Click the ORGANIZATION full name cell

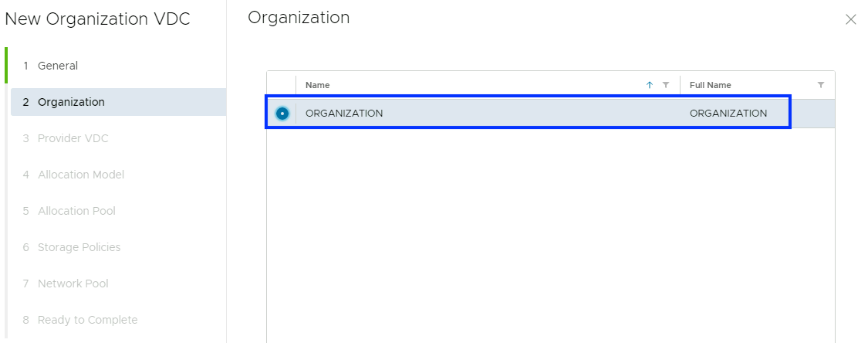point(728,114)
